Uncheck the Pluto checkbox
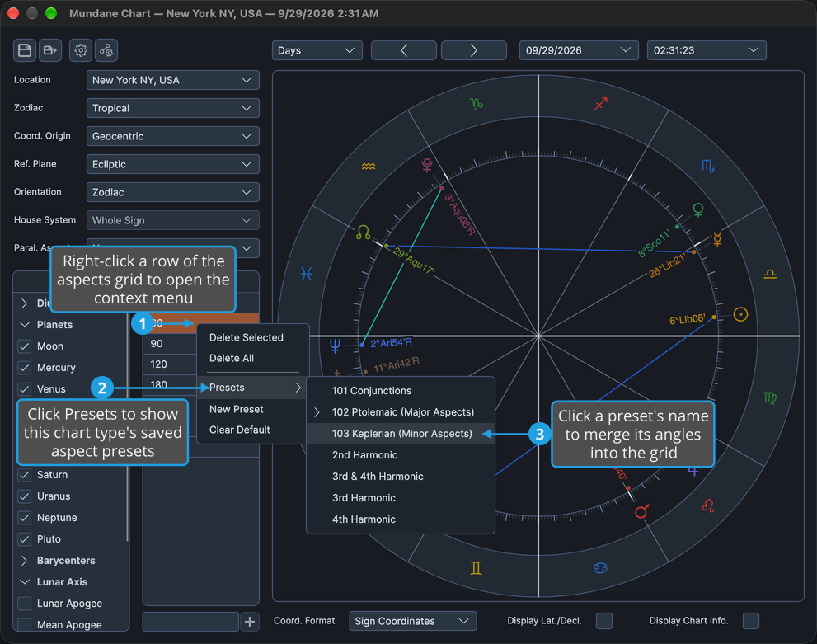817x644 pixels. pyautogui.click(x=25, y=539)
